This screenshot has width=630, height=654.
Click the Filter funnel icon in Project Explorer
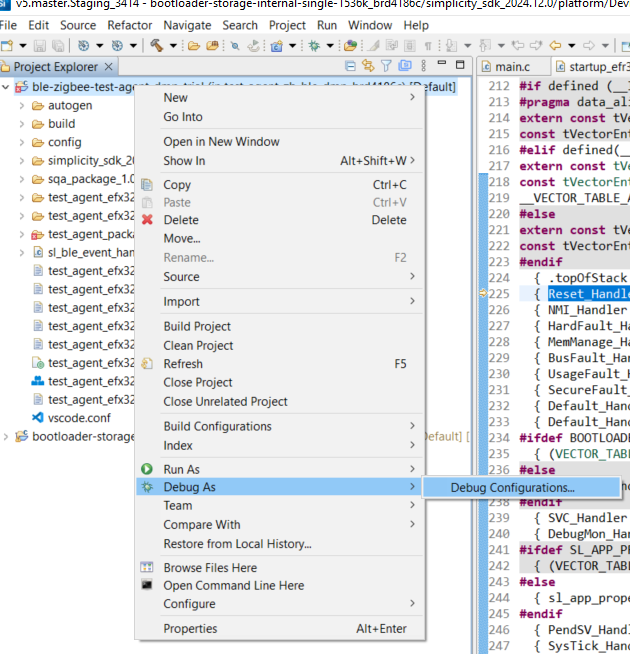pos(386,65)
